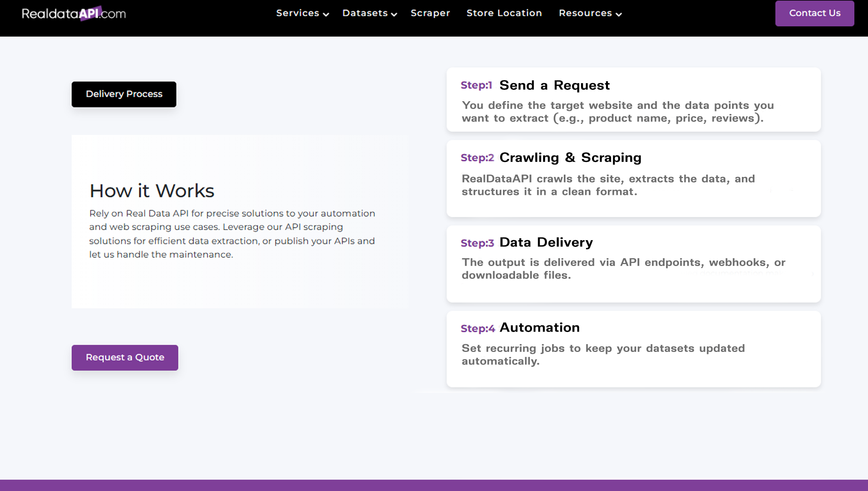The image size is (868, 491).
Task: Expand the Datasets dropdown chevron
Action: 394,14
